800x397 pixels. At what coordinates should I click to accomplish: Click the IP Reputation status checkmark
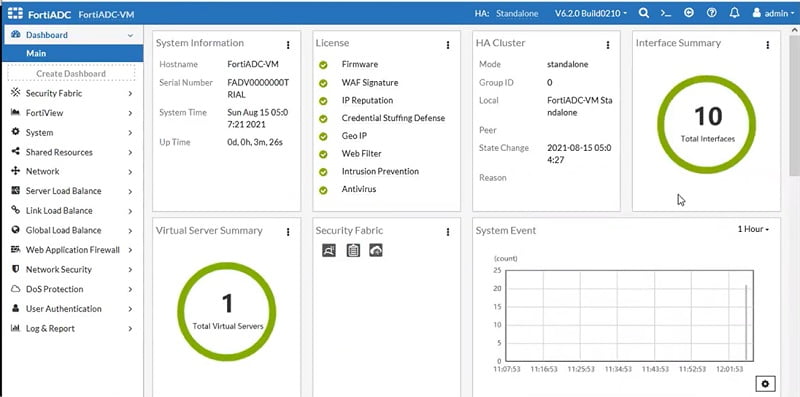(x=323, y=101)
